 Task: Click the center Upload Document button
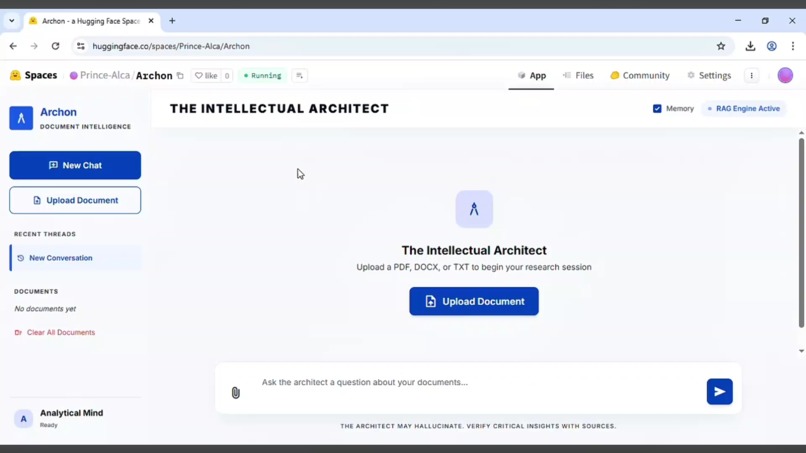pyautogui.click(x=474, y=301)
